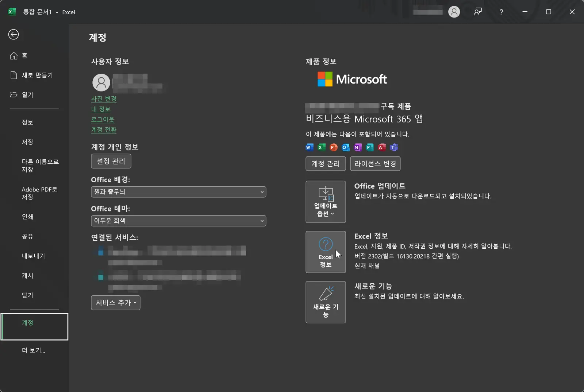The image size is (584, 392).
Task: Click the 설정 관리 button
Action: click(x=111, y=161)
